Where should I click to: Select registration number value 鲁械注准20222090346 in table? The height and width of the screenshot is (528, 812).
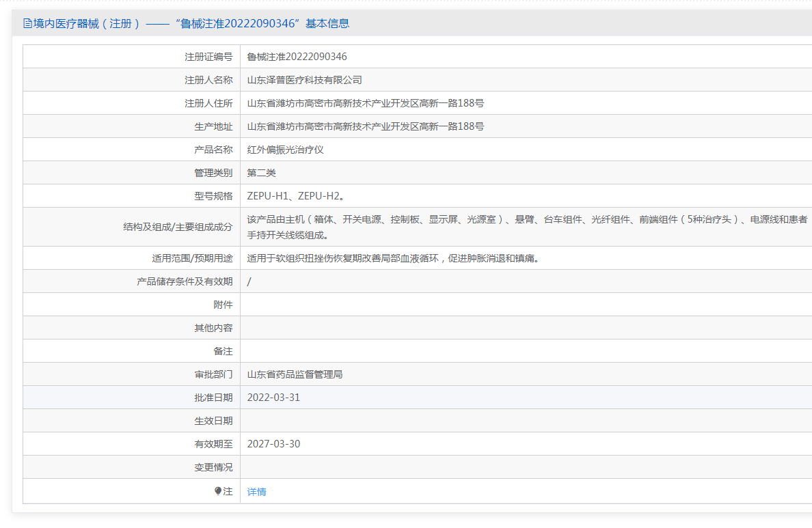(297, 57)
